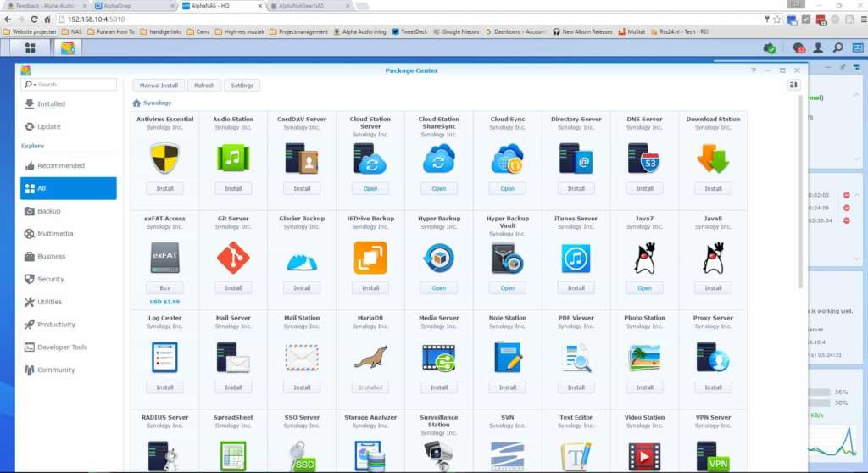868x473 pixels.
Task: Select the MariaDB seal icon
Action: (x=370, y=357)
